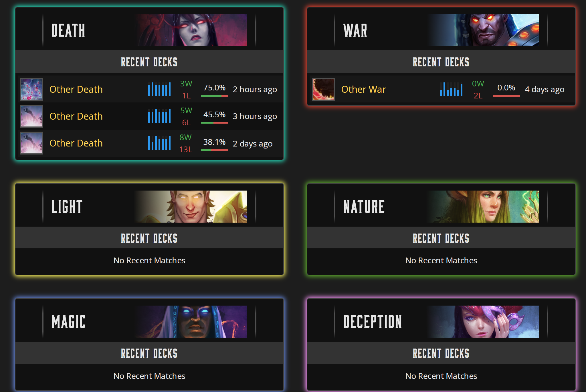
Task: Open the Other War deck link
Action: [363, 89]
